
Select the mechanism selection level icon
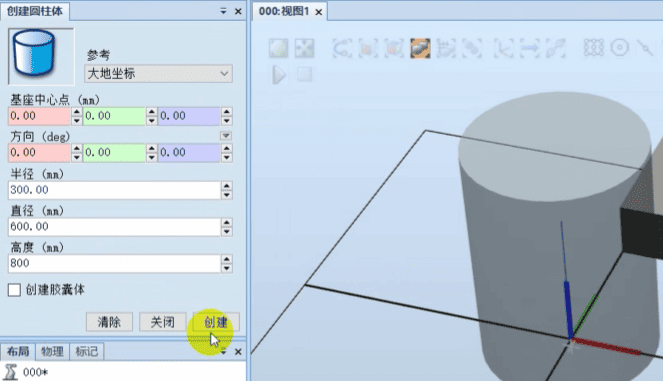pos(446,48)
